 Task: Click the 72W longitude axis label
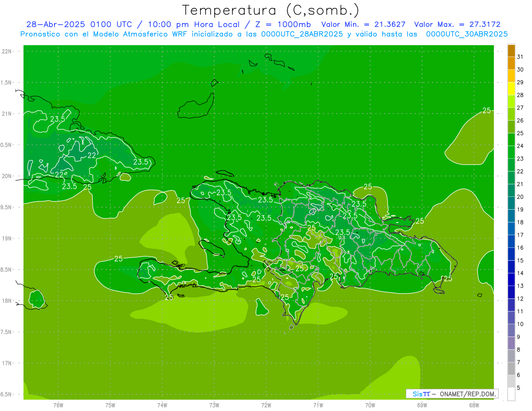click(266, 405)
